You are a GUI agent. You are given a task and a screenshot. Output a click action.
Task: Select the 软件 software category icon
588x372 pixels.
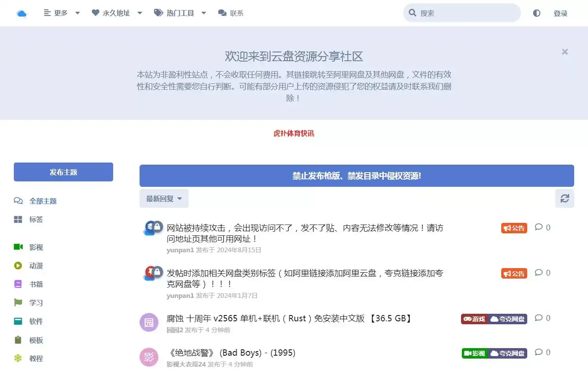18,321
